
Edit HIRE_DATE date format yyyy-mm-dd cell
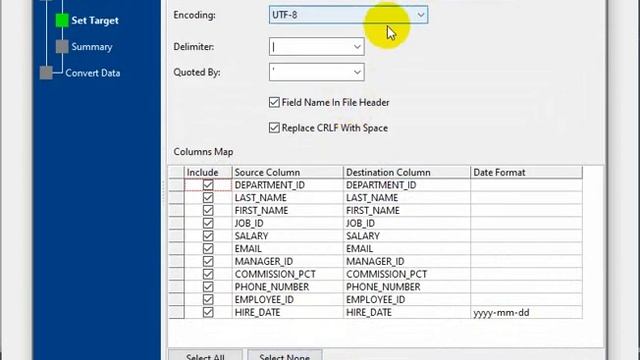(x=527, y=312)
